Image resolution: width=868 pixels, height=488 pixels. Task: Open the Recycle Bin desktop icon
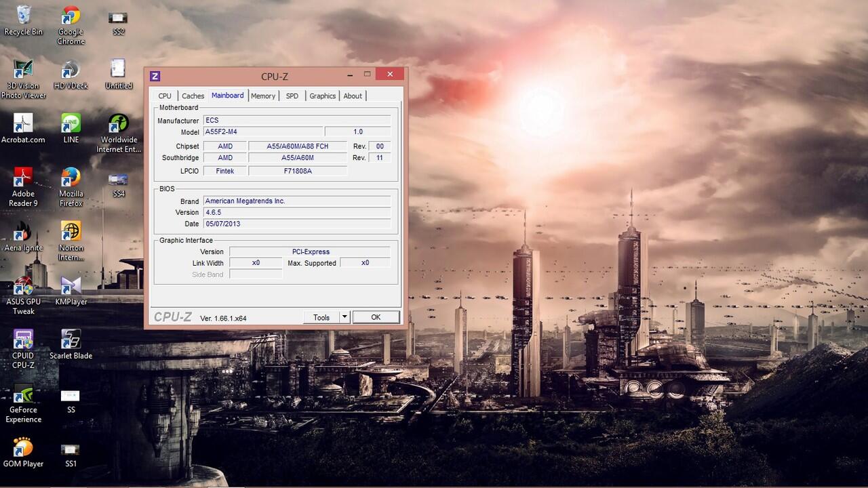pyautogui.click(x=23, y=20)
